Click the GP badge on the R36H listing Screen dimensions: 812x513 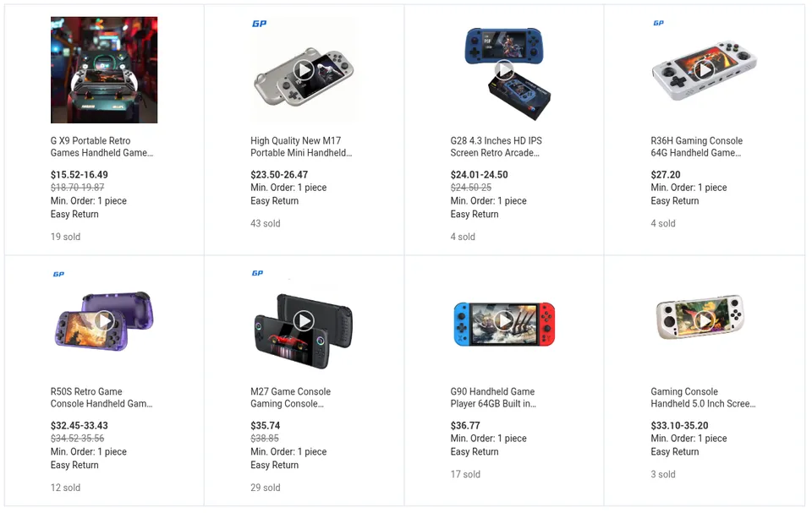click(659, 23)
